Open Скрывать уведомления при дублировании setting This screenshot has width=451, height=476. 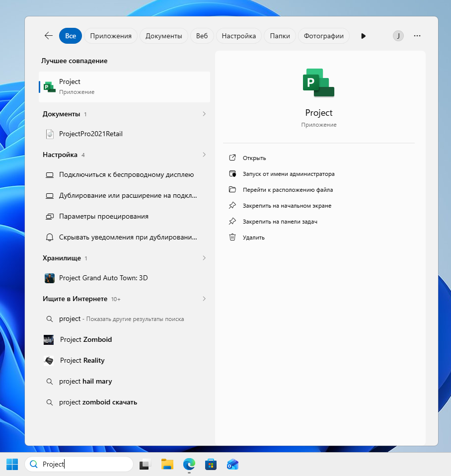pyautogui.click(x=125, y=238)
